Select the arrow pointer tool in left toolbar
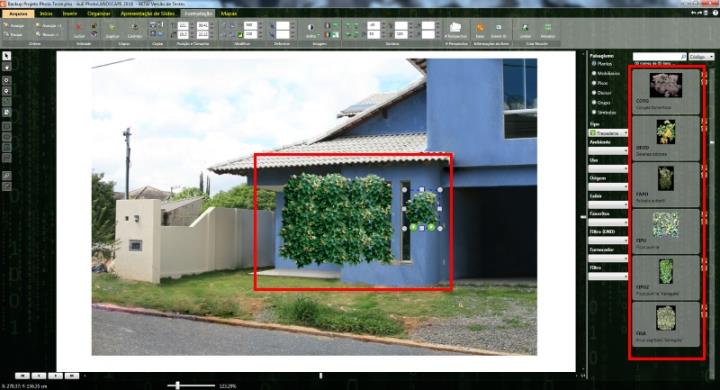Image resolution: width=720 pixels, height=390 pixels. [x=6, y=56]
